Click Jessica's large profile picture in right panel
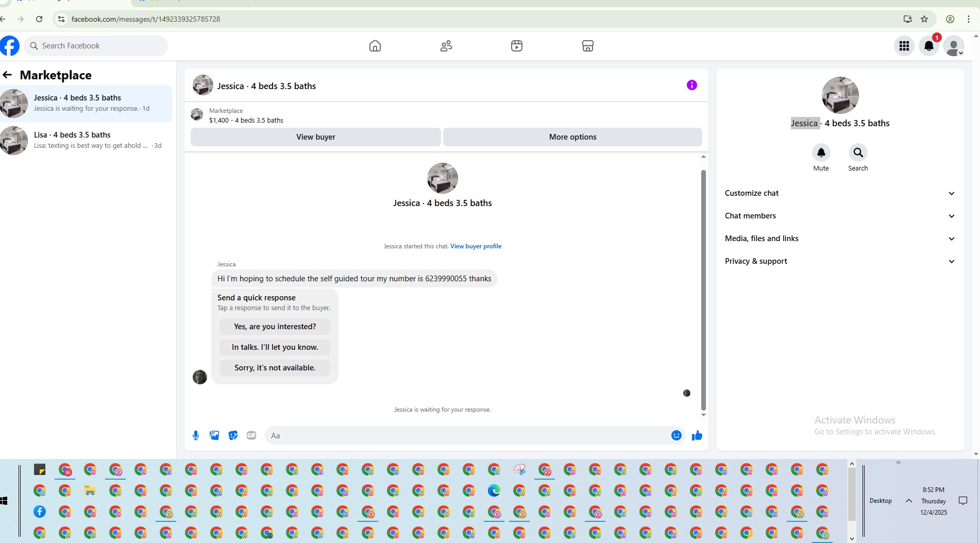980x543 pixels. pos(840,95)
